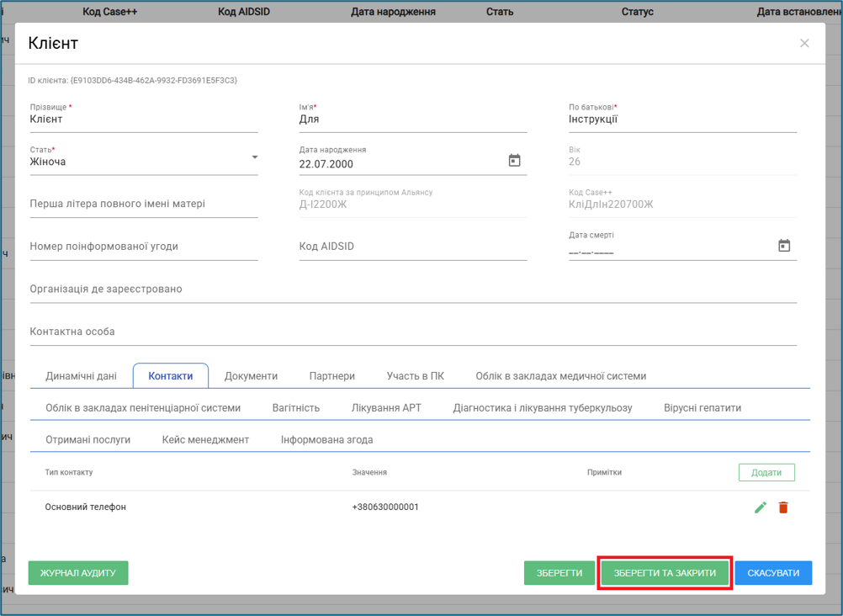Select the phone value +380630000001
The image size is (843, 616).
click(x=385, y=507)
